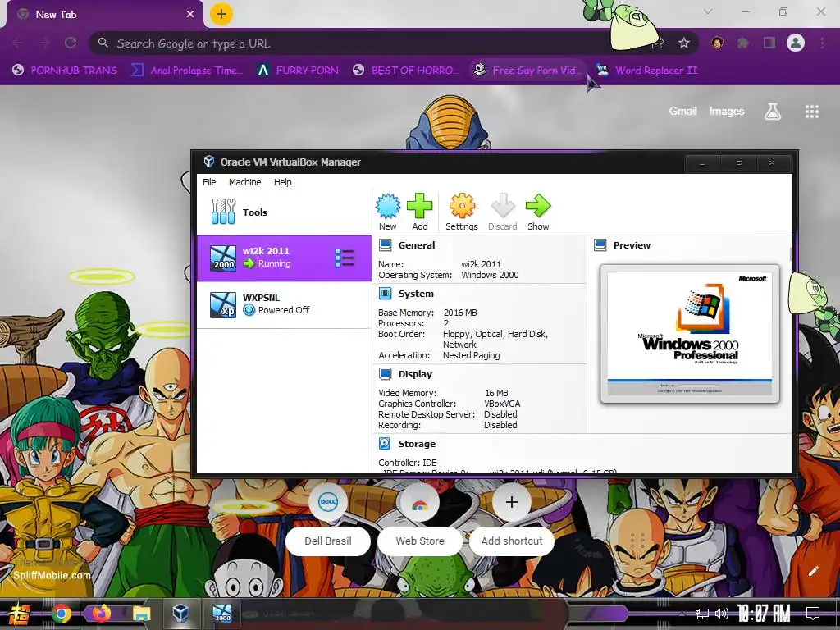Screen dimensions: 840x630
Task: Open the File menu in VirtualBox
Action: click(209, 182)
